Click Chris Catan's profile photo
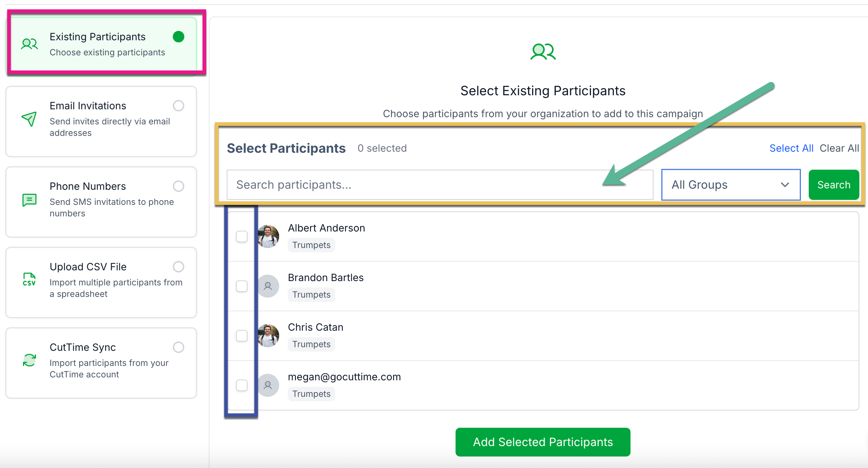Screen dimensions: 868x468 pyautogui.click(x=268, y=336)
